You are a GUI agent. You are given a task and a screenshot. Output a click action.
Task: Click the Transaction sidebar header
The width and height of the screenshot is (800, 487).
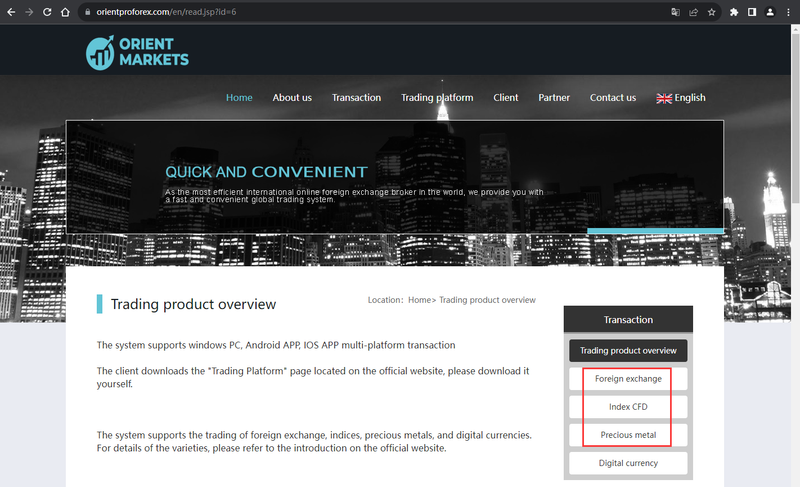(x=628, y=320)
